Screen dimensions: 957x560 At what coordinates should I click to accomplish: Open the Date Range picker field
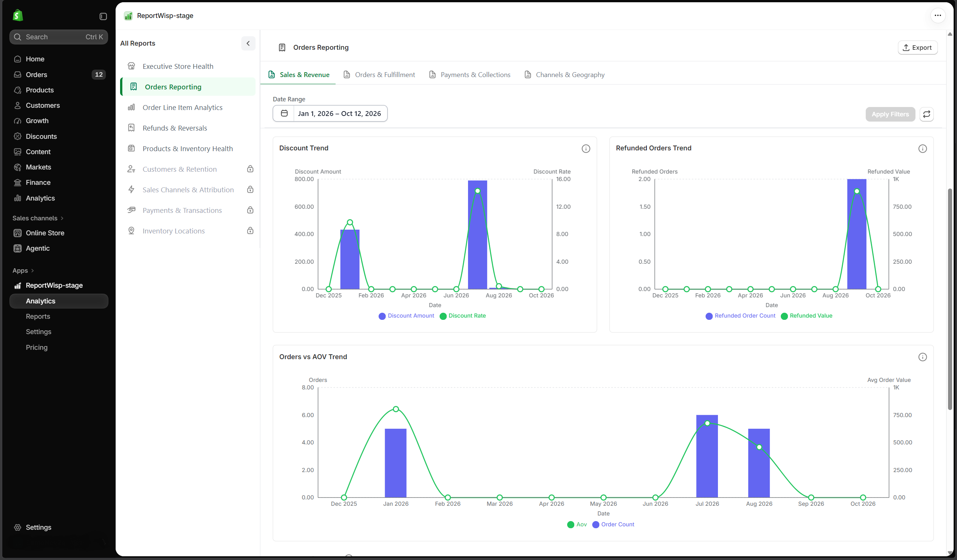pos(330,113)
